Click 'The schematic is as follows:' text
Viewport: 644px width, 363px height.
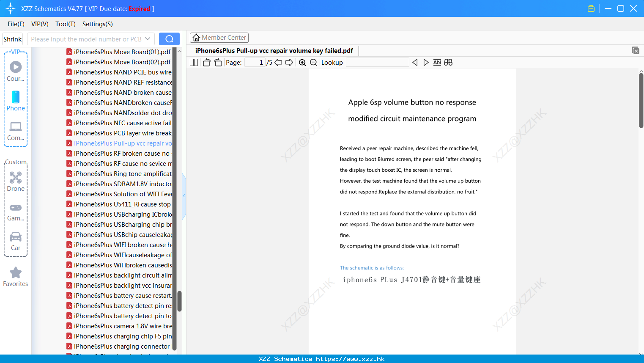pyautogui.click(x=372, y=268)
